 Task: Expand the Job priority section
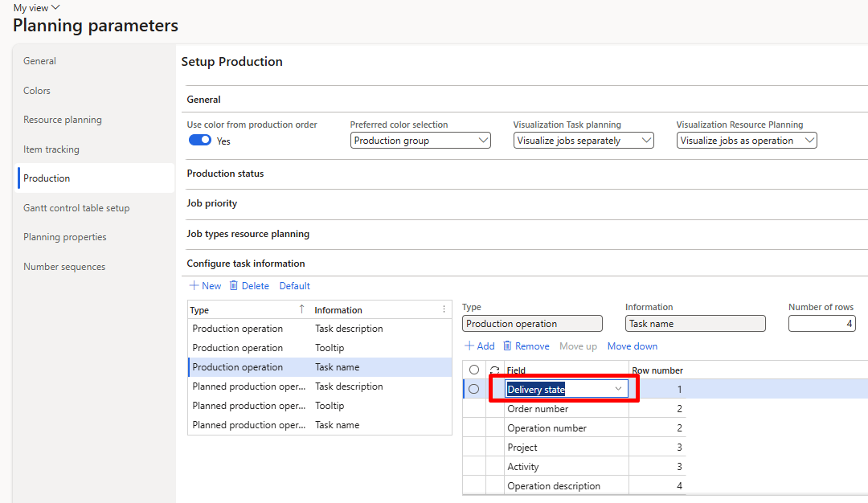(211, 203)
